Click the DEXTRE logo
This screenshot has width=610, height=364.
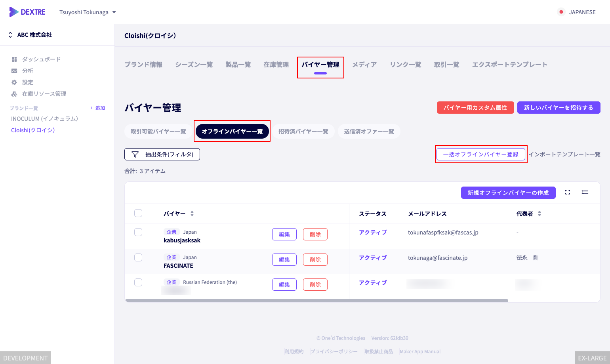pyautogui.click(x=27, y=12)
